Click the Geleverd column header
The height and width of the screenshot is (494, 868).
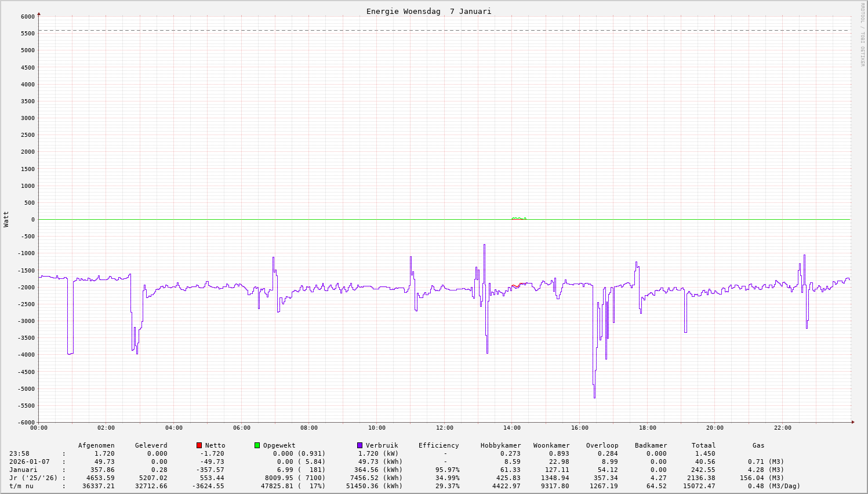(151, 446)
